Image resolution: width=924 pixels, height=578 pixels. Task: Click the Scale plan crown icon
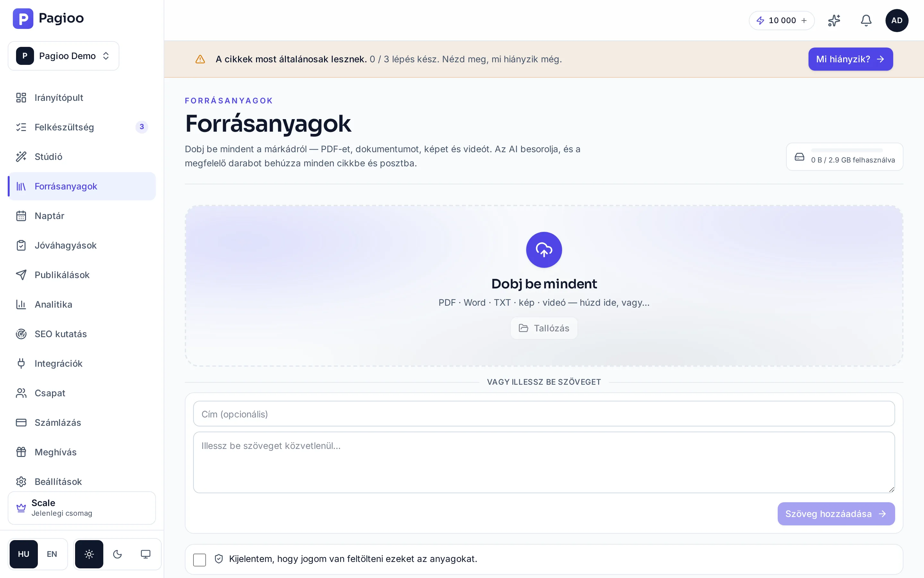(x=21, y=508)
